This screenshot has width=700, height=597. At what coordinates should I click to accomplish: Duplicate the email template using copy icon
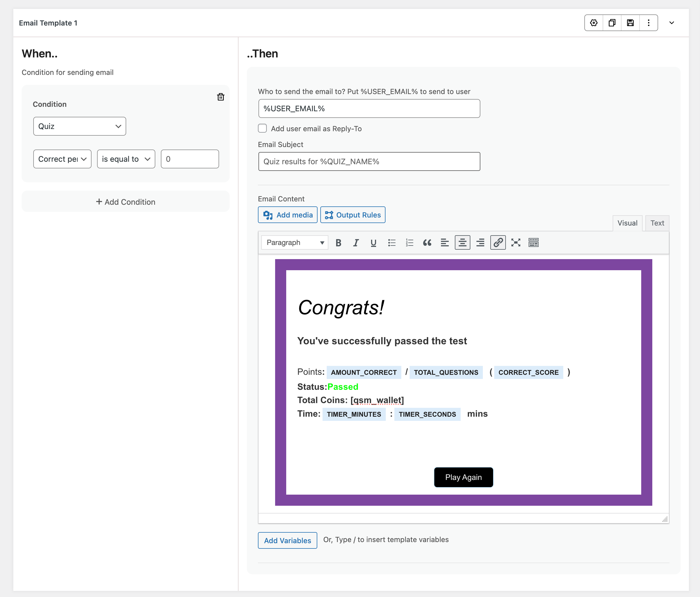point(612,23)
